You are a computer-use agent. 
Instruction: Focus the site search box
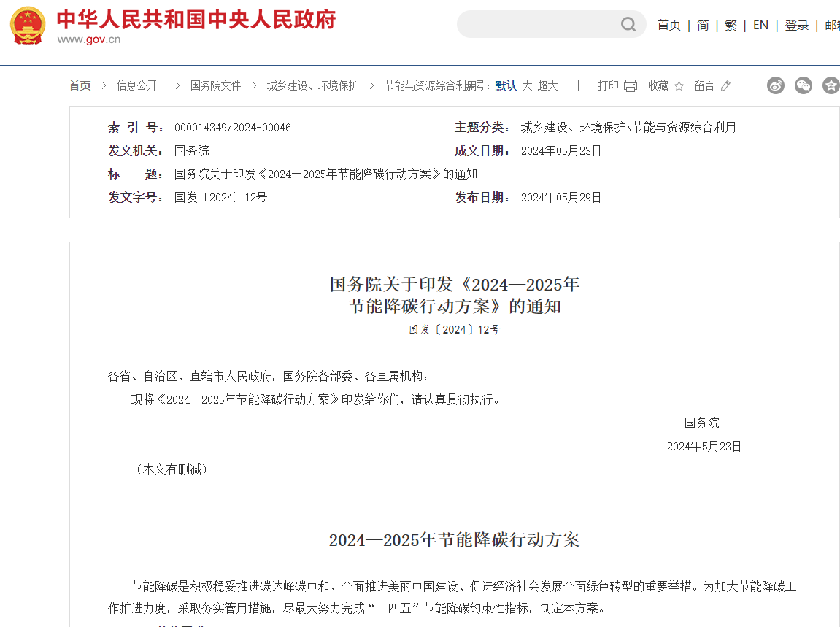coord(551,24)
